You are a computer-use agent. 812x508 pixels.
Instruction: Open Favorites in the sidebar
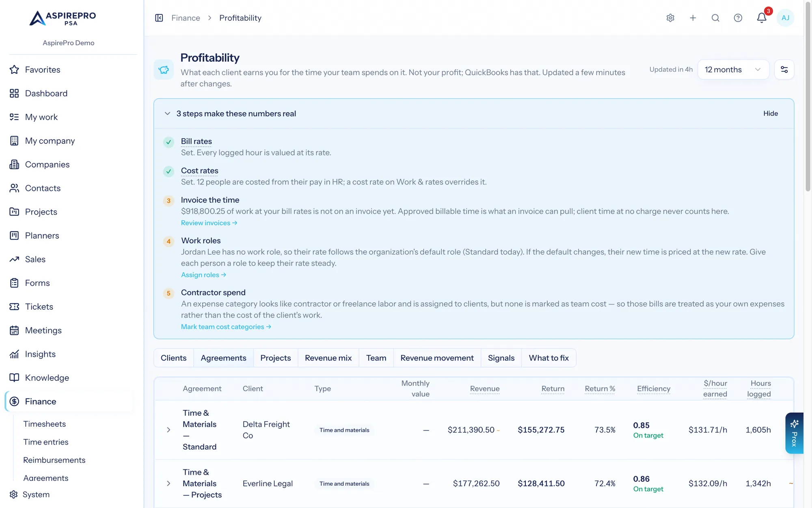[42, 69]
